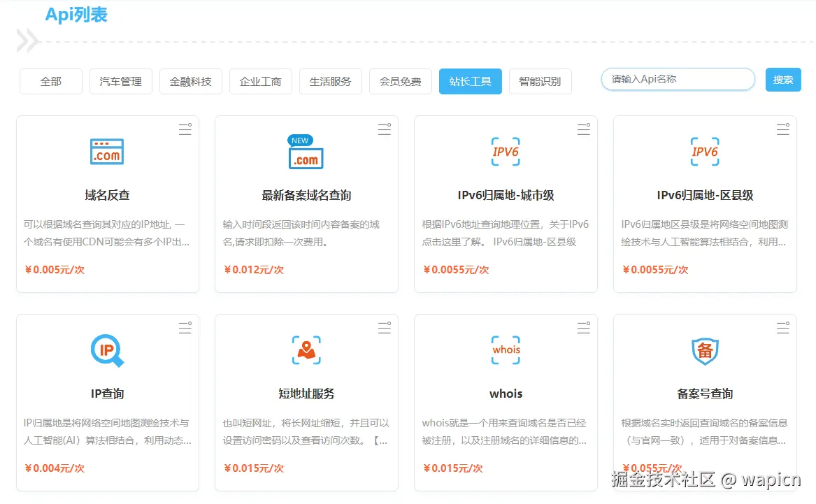Click the IPv6归属地-区县级 IPV6 icon

point(705,152)
